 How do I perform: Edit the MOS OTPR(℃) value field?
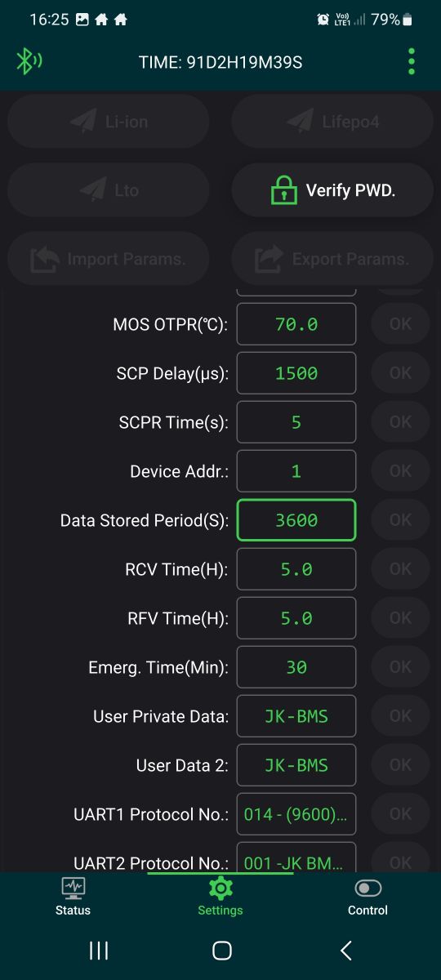point(296,324)
